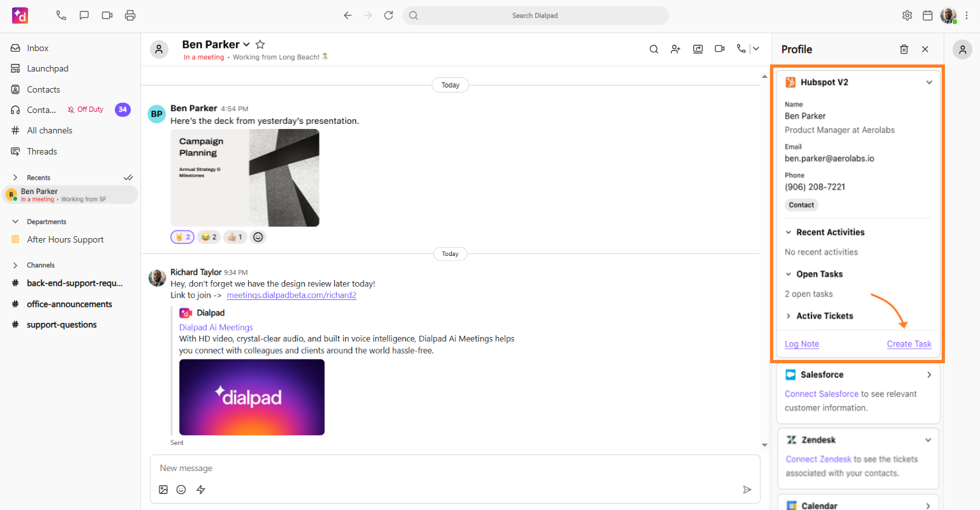Toggle the Off Duty status
This screenshot has width=980, height=510.
(85, 110)
